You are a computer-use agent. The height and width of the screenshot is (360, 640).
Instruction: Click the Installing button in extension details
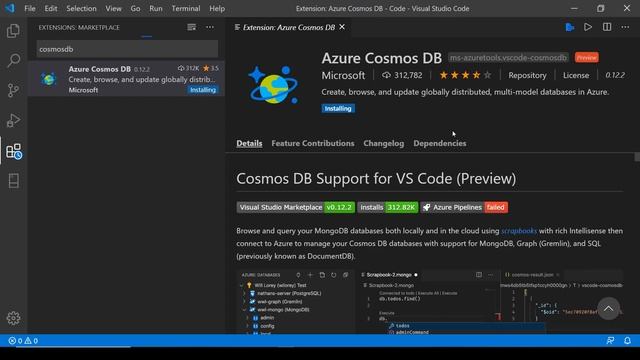[338, 109]
